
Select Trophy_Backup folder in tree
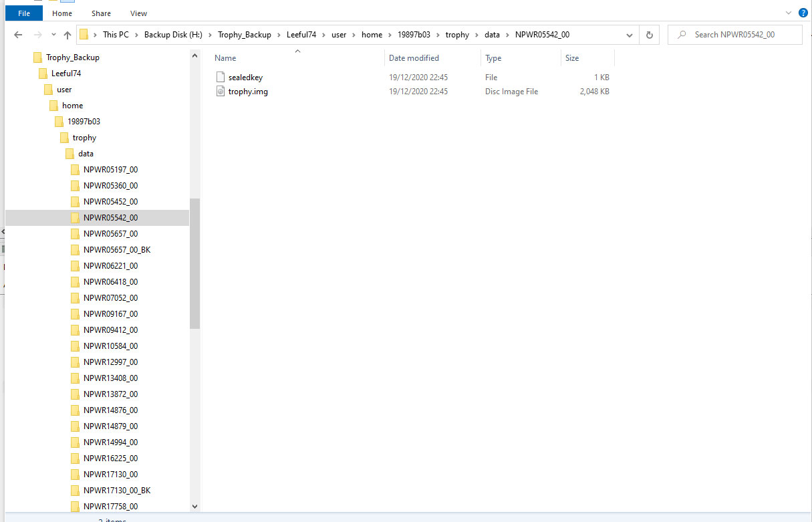73,57
